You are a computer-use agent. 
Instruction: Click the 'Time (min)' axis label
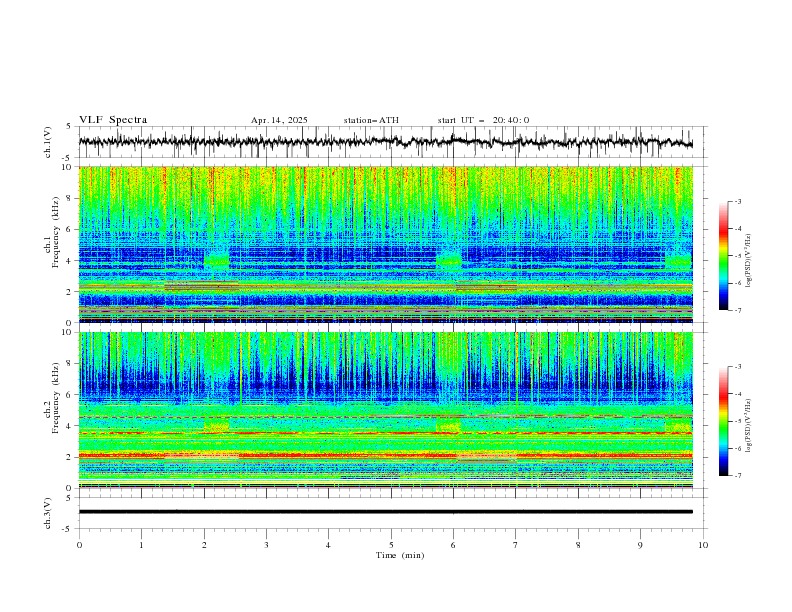click(400, 555)
